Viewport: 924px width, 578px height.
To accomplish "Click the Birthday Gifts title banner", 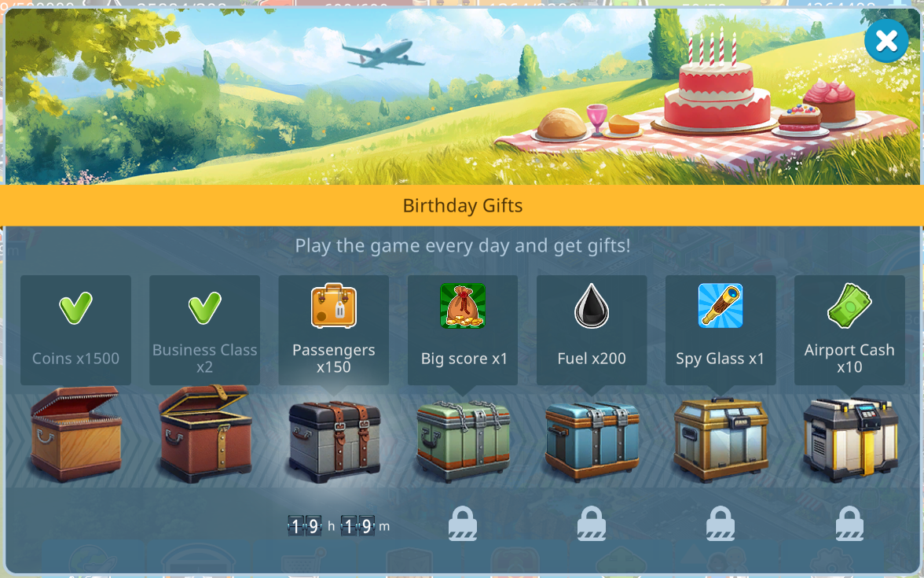I will coord(462,205).
